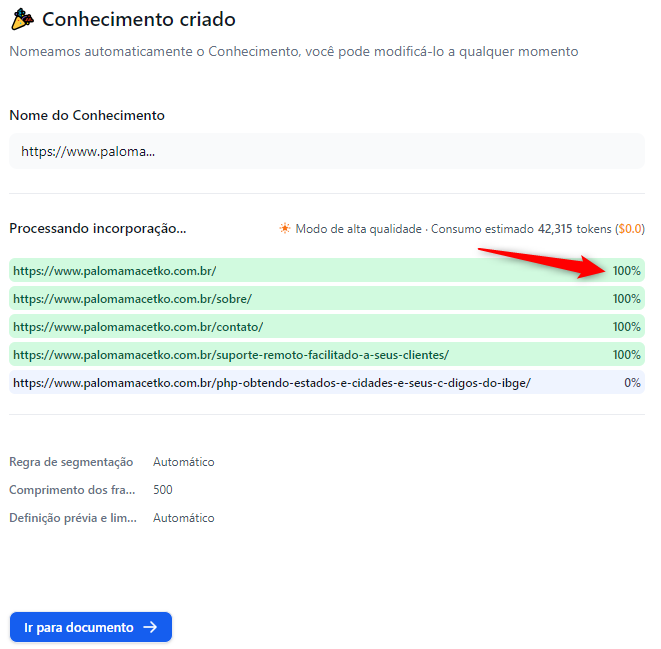Click the arrow icon on Ir para documento
661x649 pixels.
150,627
